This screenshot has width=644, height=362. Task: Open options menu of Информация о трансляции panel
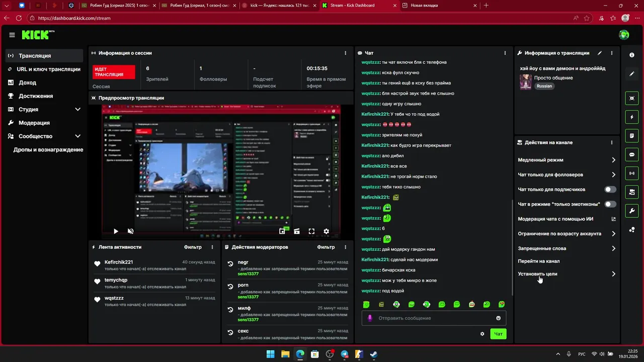tap(612, 53)
